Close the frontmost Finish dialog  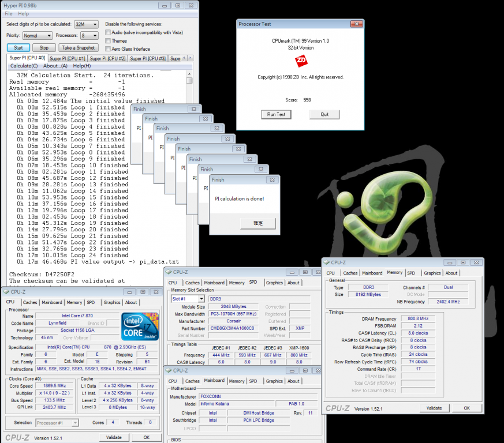(x=273, y=180)
